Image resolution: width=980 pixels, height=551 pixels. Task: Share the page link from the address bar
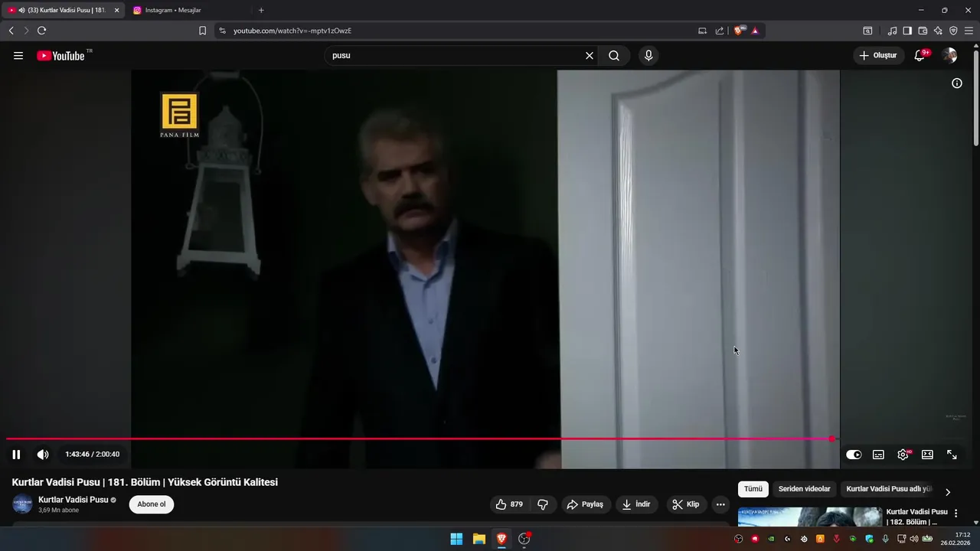point(720,31)
